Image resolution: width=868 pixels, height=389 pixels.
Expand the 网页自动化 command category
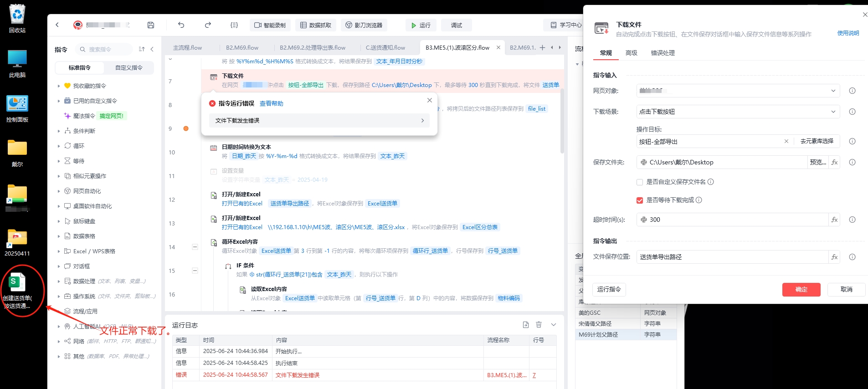(x=87, y=191)
